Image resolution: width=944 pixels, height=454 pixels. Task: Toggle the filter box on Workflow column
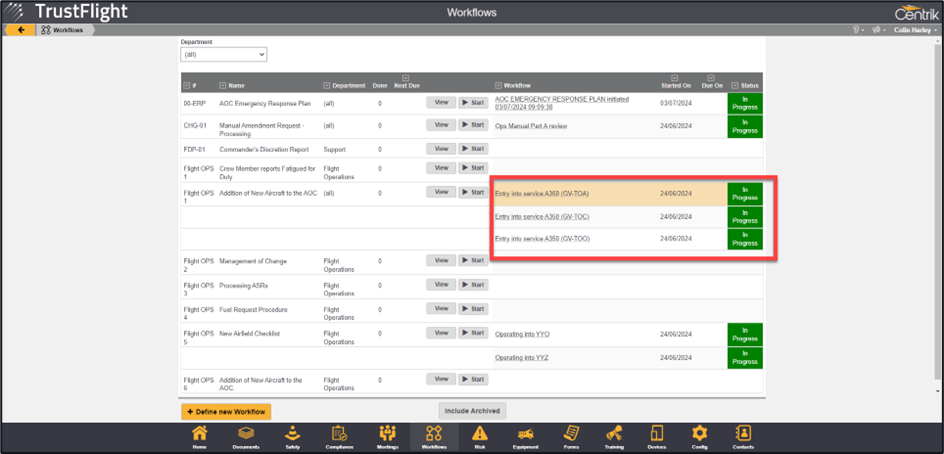click(x=498, y=86)
